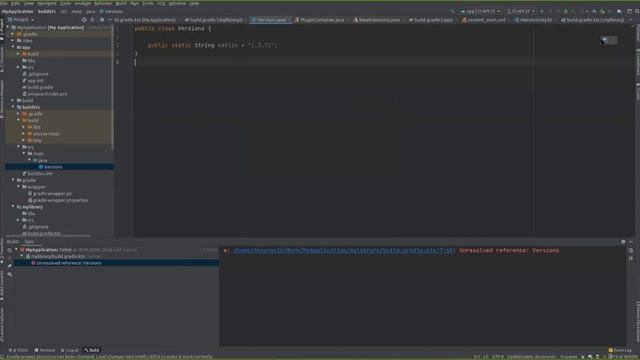Click the Sync tab in Build panel

pyautogui.click(x=29, y=242)
